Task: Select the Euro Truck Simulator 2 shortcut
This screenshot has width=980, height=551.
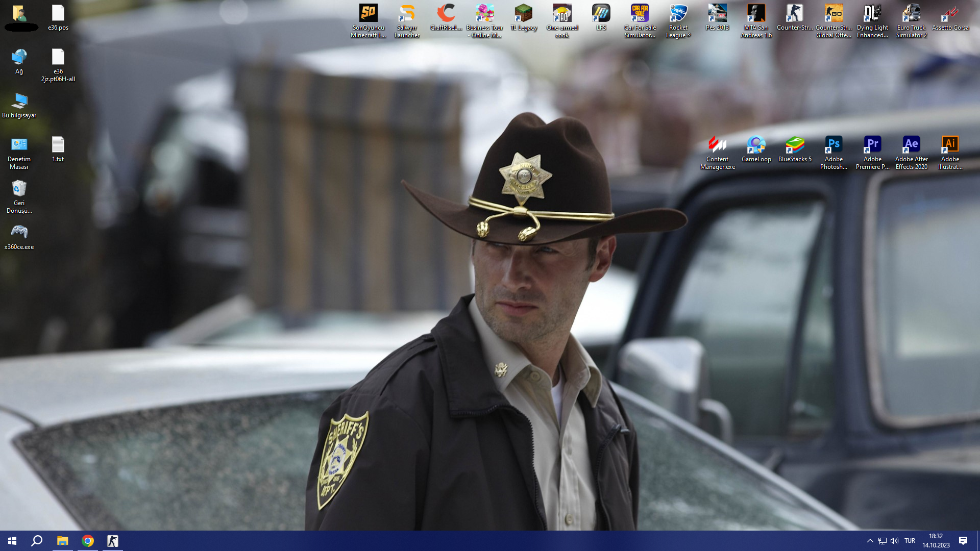Action: (x=912, y=21)
